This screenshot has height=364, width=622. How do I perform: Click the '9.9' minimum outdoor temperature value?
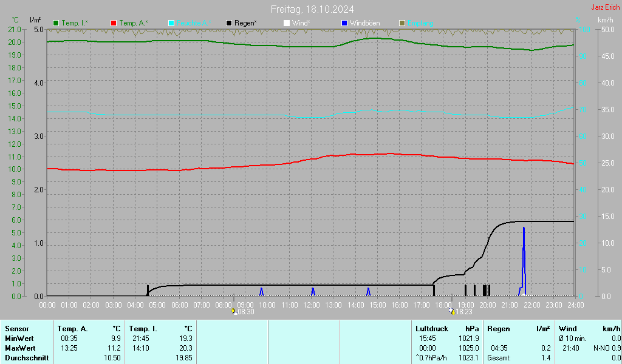click(x=116, y=339)
